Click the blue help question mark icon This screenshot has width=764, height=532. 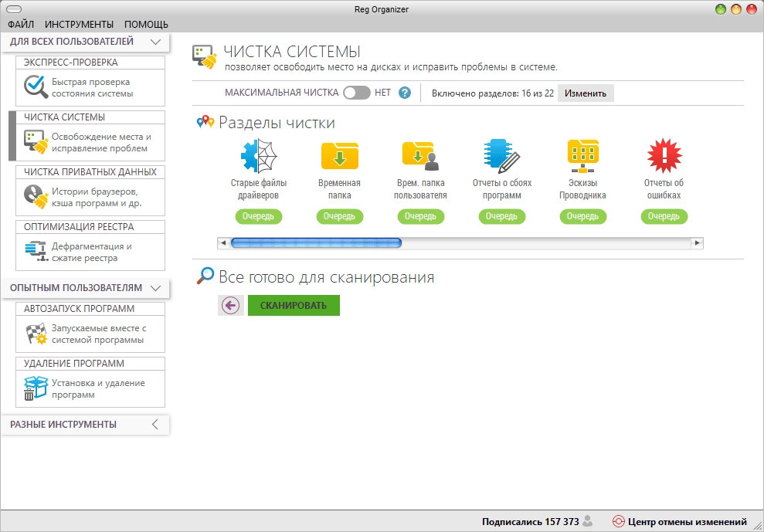click(x=405, y=93)
